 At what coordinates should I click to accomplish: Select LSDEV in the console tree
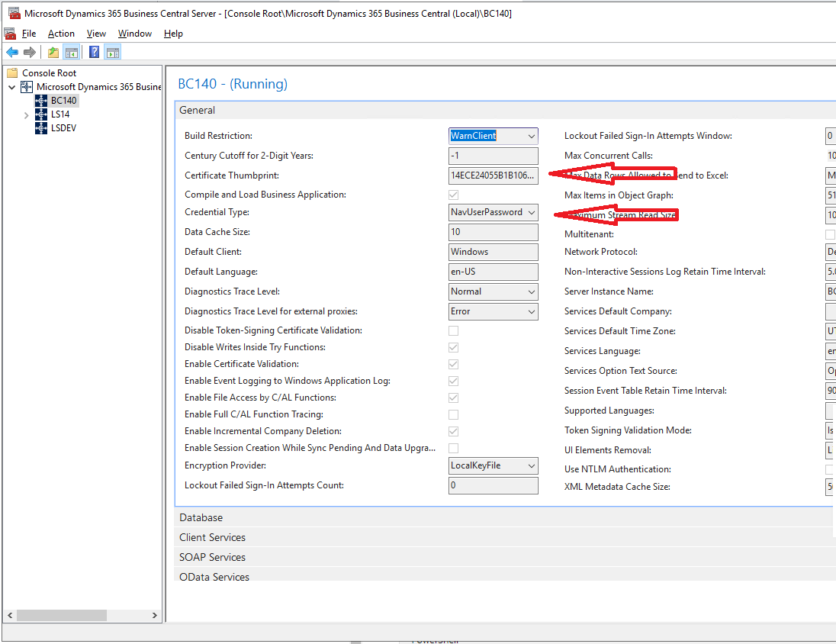click(63, 129)
